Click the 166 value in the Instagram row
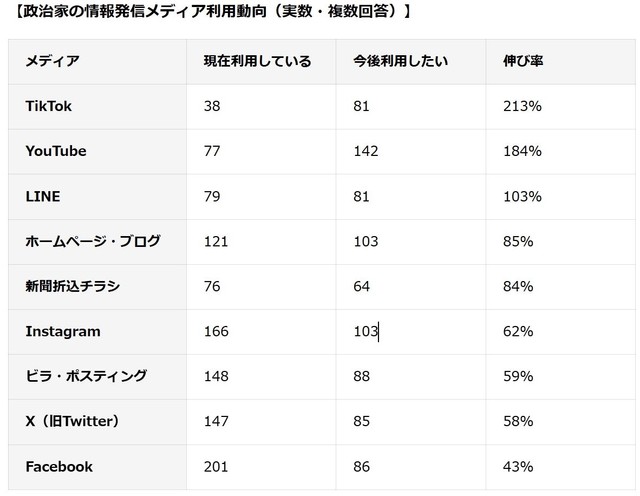This screenshot has width=640, height=496. (x=216, y=331)
